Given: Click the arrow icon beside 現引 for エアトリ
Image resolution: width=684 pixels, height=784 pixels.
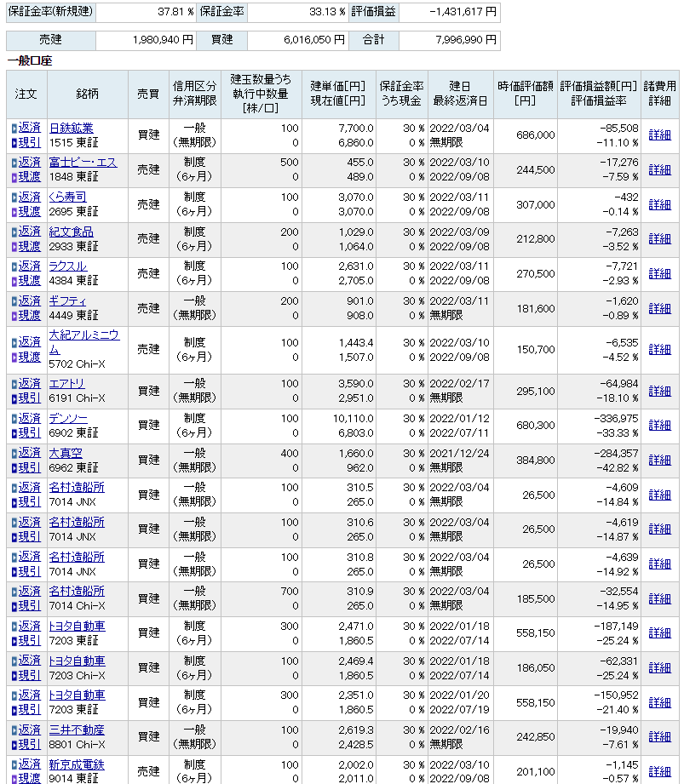Looking at the screenshot, I should (x=14, y=398).
